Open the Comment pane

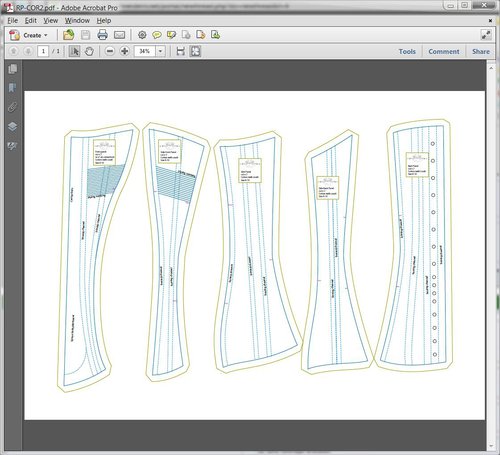click(444, 52)
